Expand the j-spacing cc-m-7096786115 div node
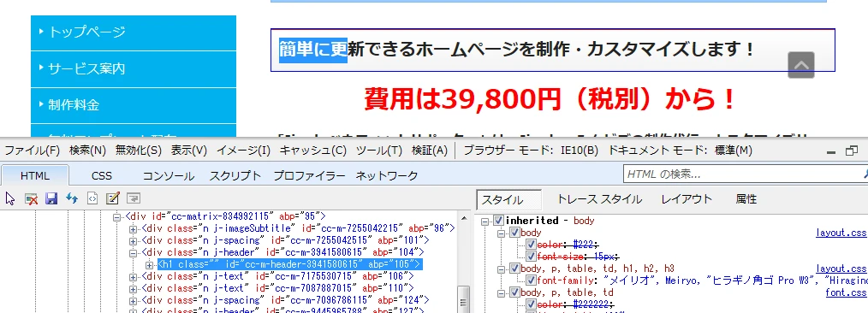Screen dimensions: 868x313 [x=133, y=301]
